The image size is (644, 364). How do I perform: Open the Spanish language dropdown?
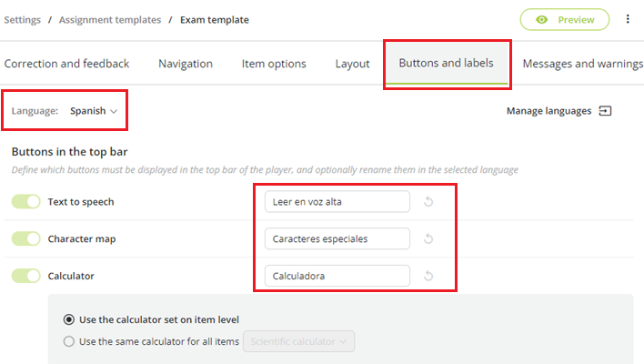point(94,111)
